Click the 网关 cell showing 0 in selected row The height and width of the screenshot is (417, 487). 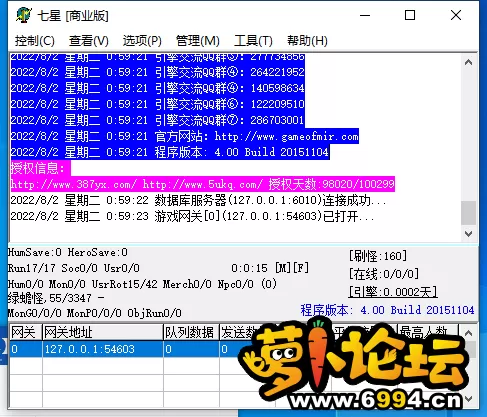[26, 349]
